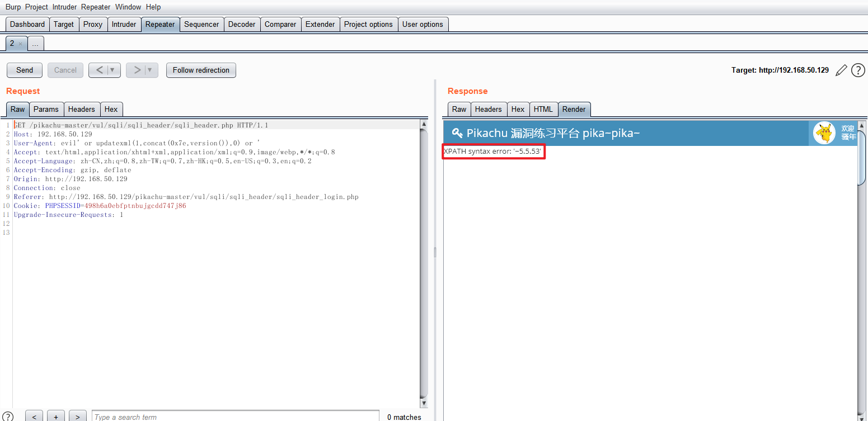868x421 pixels.
Task: Switch to the Proxy tab
Action: (x=93, y=25)
